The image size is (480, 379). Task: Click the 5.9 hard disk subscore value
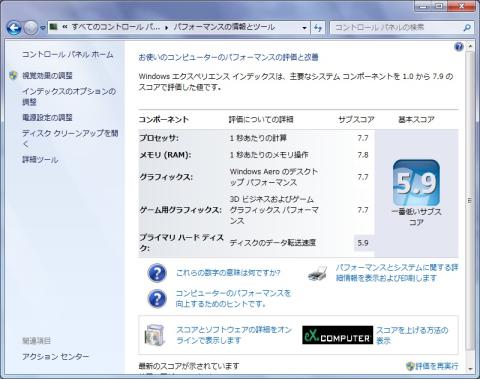363,243
